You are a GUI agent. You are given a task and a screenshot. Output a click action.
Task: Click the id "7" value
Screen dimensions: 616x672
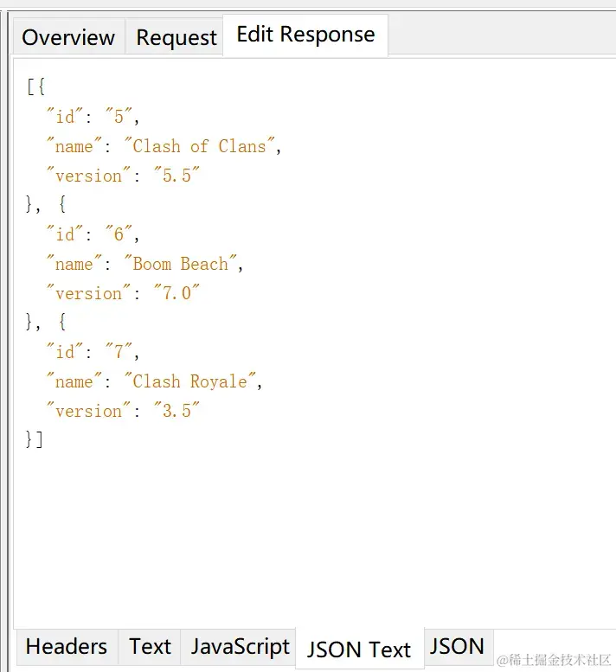pyautogui.click(x=119, y=351)
